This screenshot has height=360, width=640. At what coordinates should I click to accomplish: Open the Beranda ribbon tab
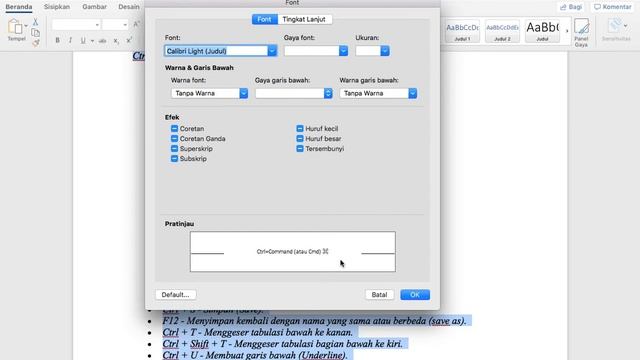pyautogui.click(x=19, y=7)
